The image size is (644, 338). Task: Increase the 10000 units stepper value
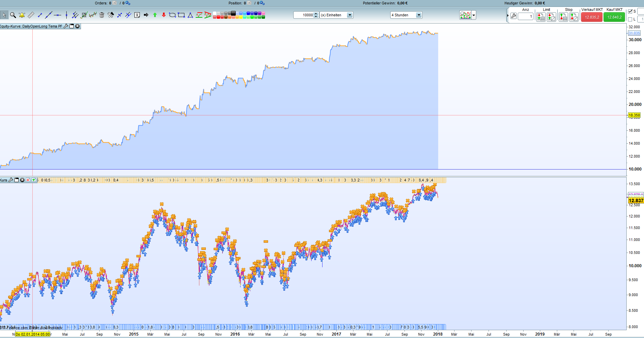pos(316,14)
